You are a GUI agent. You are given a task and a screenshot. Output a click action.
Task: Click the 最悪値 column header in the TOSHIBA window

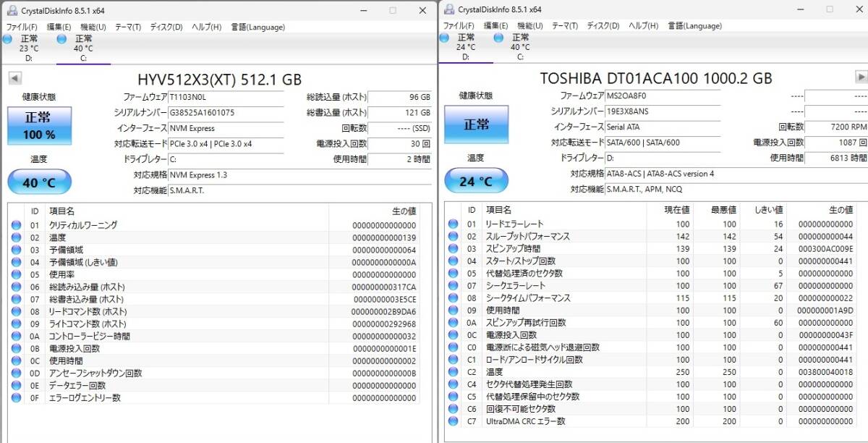pos(717,210)
